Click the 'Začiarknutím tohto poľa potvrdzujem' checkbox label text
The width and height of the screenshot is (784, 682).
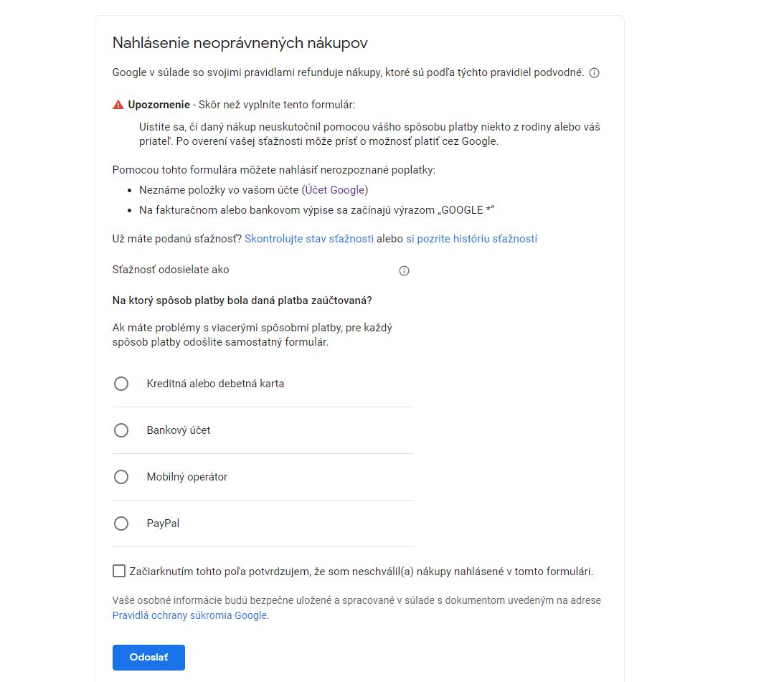click(x=361, y=572)
